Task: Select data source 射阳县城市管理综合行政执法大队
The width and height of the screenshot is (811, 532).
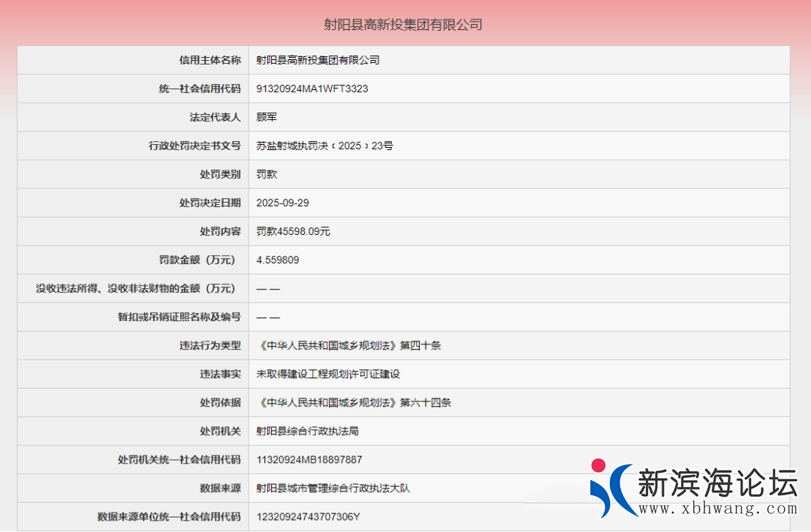Action: (x=333, y=488)
